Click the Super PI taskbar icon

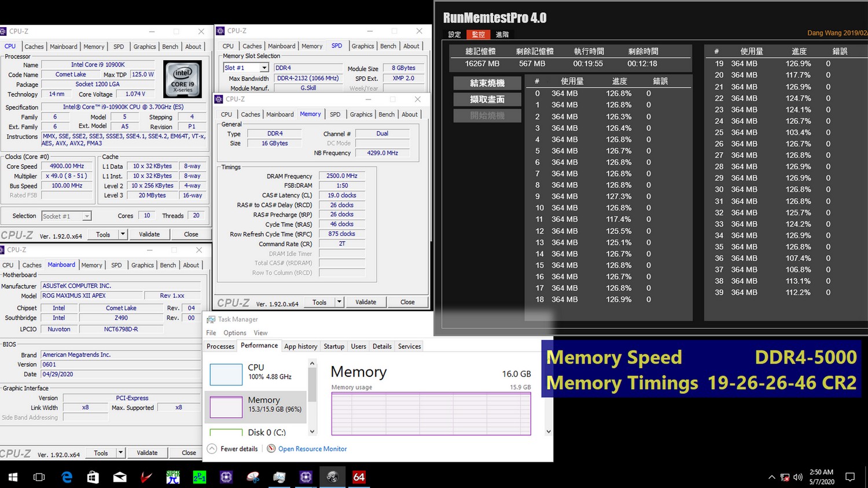172,477
